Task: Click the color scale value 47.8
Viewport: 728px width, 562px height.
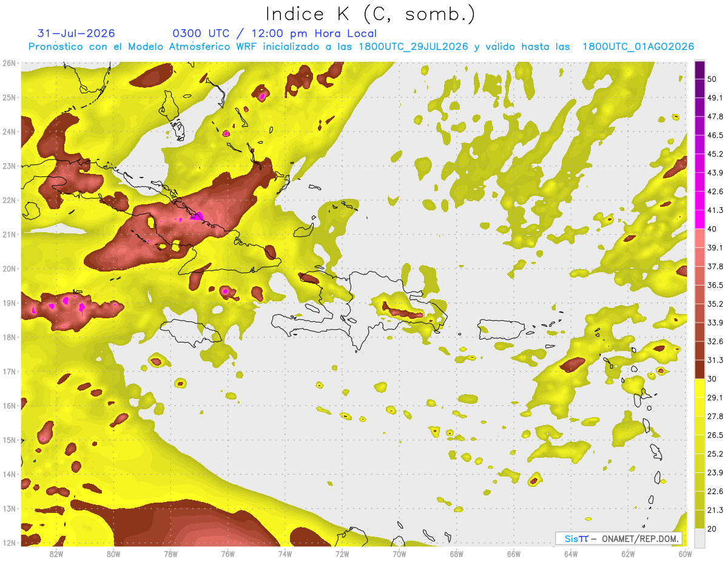Action: (716, 116)
